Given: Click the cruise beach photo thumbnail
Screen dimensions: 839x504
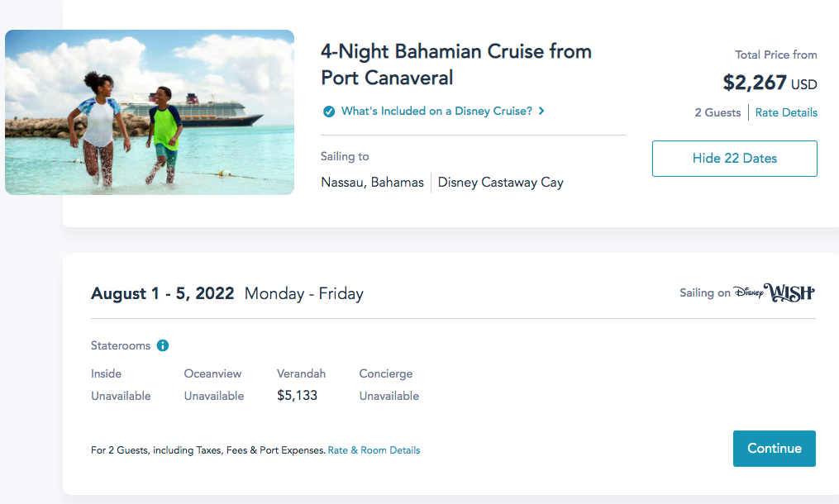Looking at the screenshot, I should coord(150,112).
